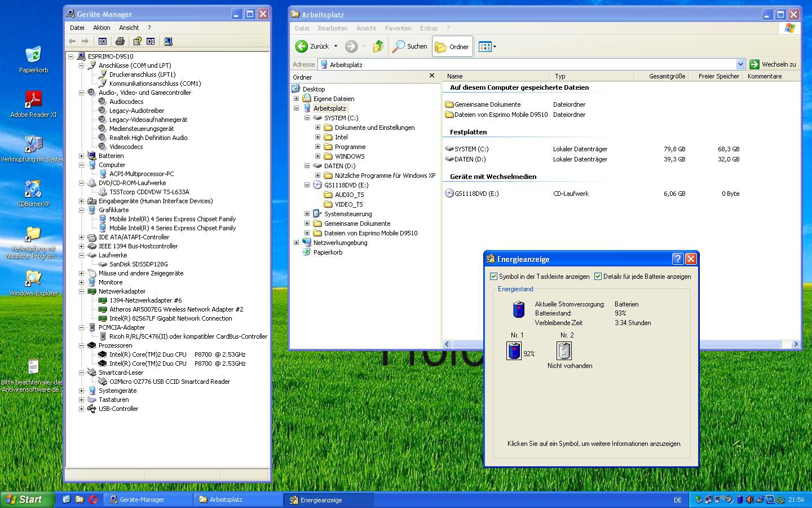Screen dimensions: 812x508
Task: Expand the WINDOWS folder in folder tree
Action: point(318,156)
